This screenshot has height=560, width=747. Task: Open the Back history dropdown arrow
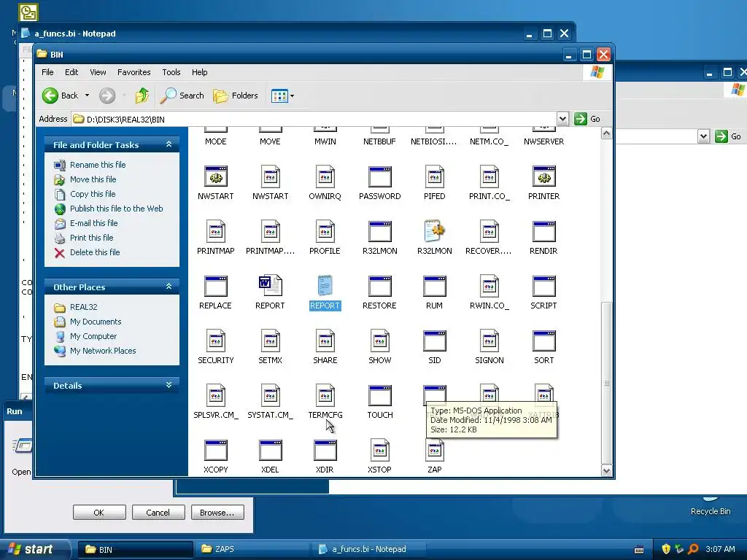coord(88,96)
